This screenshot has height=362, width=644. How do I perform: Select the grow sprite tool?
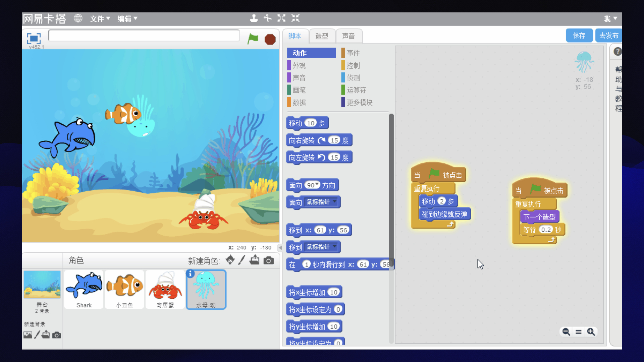[281, 18]
